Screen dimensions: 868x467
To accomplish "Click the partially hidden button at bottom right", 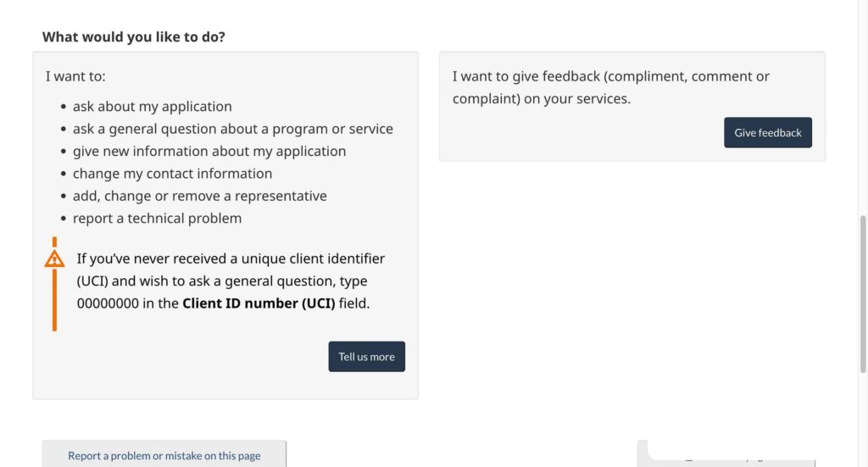I will [x=726, y=454].
